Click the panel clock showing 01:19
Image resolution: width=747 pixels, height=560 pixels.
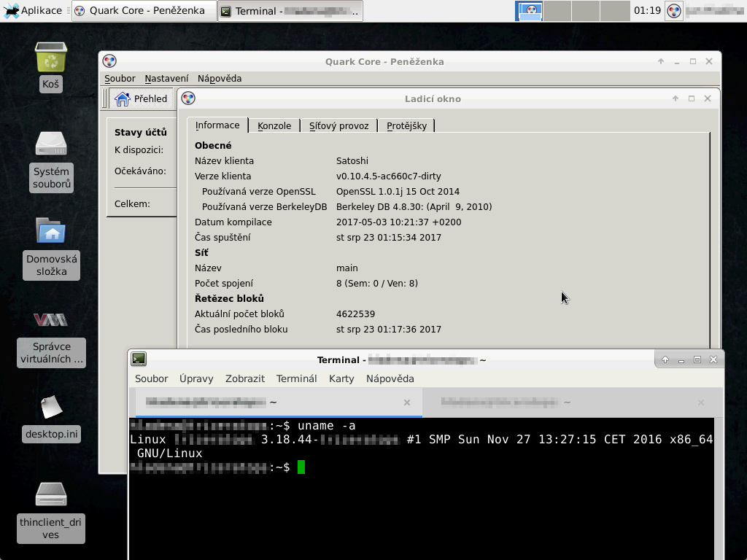pyautogui.click(x=647, y=10)
